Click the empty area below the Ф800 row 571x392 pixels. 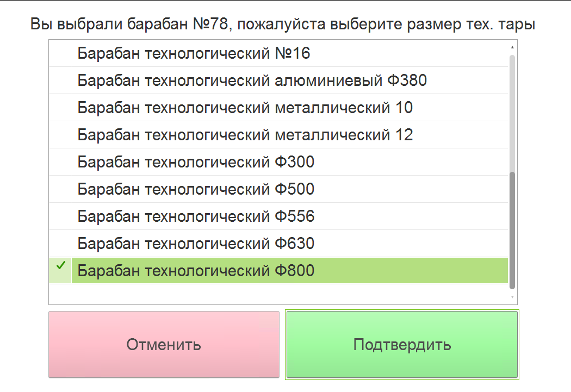coord(278,294)
